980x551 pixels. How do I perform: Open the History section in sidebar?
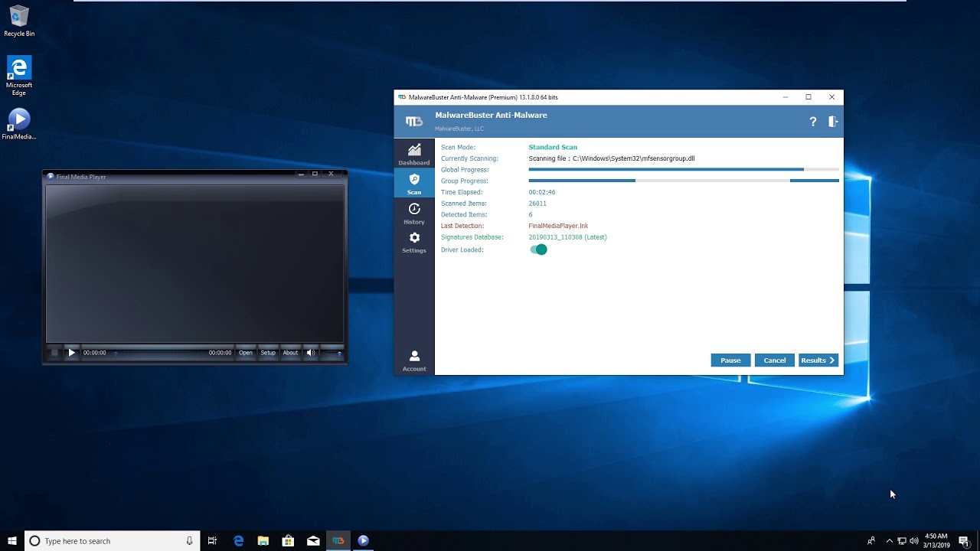pyautogui.click(x=414, y=214)
